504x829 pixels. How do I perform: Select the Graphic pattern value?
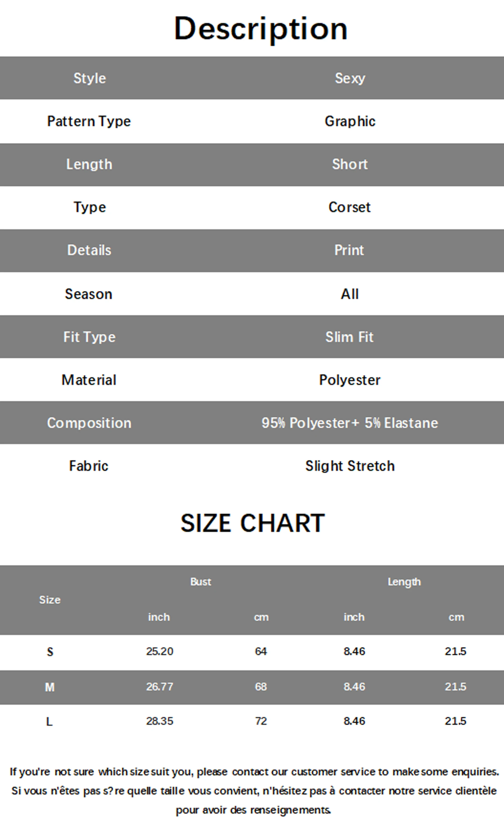350,122
